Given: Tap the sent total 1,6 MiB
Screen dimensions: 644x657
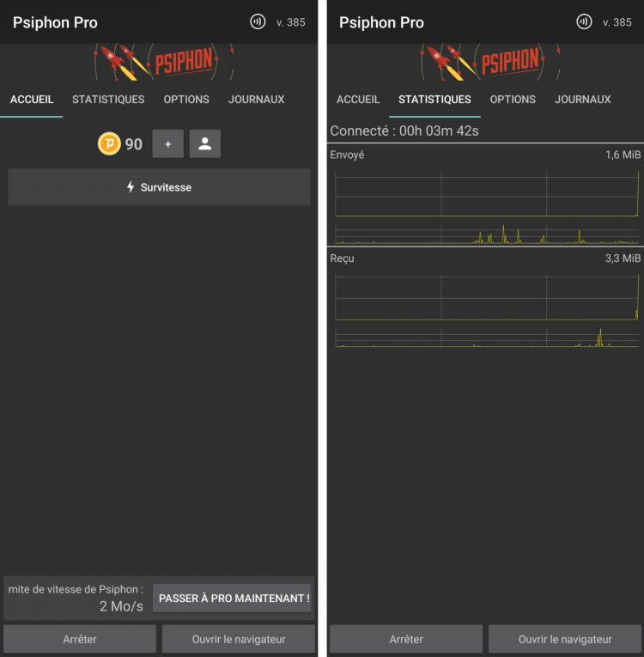Looking at the screenshot, I should coord(623,155).
